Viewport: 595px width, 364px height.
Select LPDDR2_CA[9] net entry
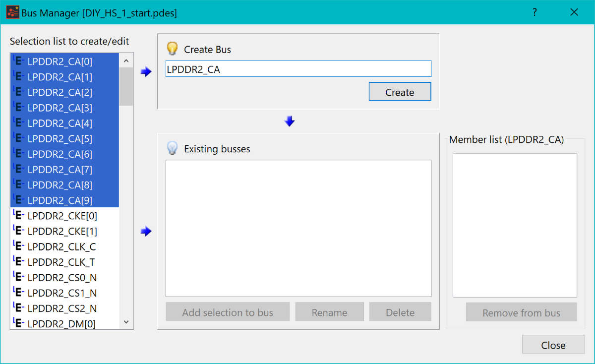click(64, 200)
